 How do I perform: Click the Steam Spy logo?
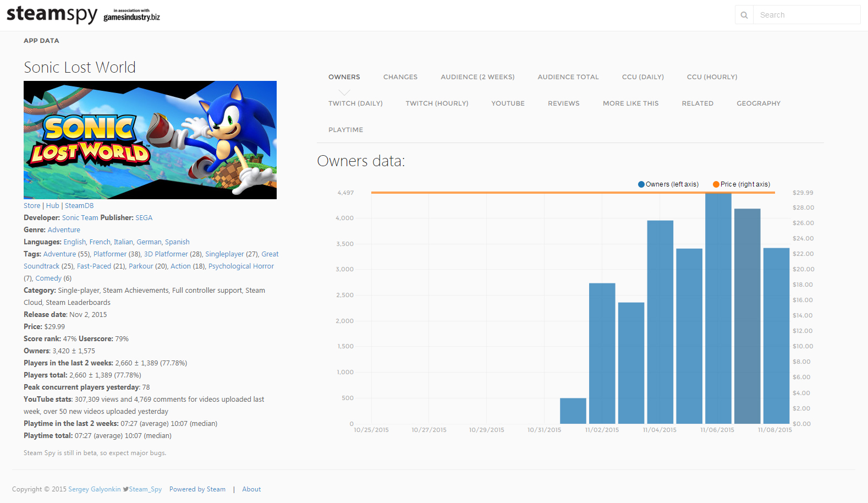(x=52, y=14)
